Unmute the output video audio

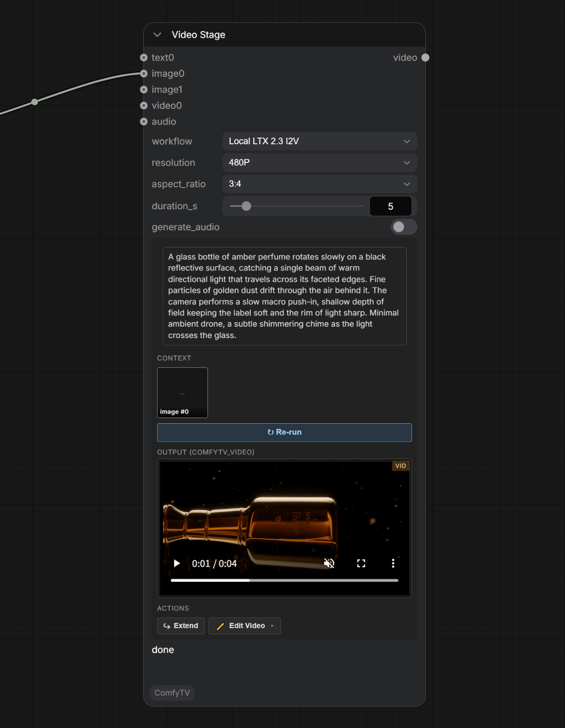point(329,564)
